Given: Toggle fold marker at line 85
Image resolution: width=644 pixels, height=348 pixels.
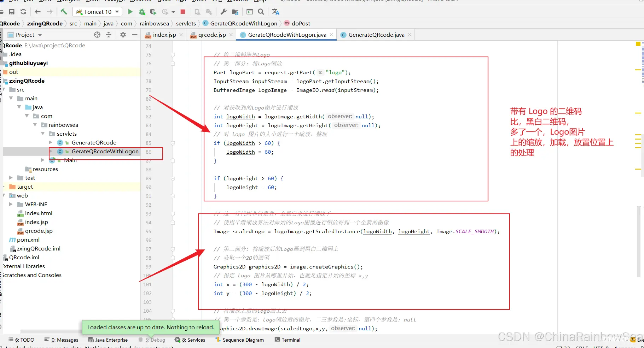Looking at the screenshot, I should click(173, 143).
